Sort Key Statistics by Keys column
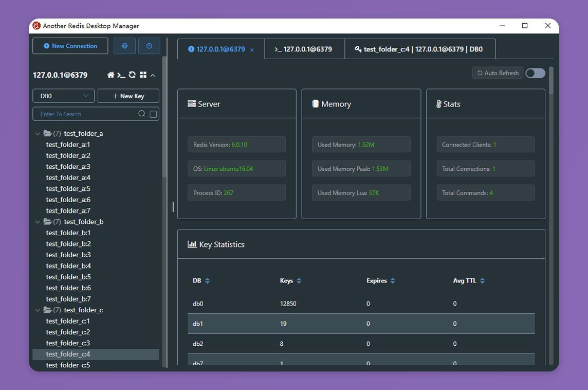The image size is (588, 390). [x=299, y=281]
